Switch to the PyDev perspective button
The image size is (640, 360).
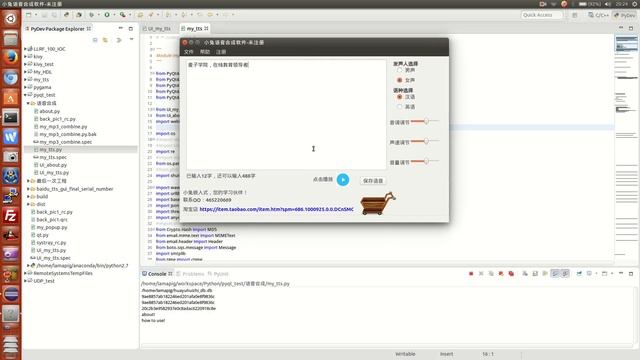point(625,15)
